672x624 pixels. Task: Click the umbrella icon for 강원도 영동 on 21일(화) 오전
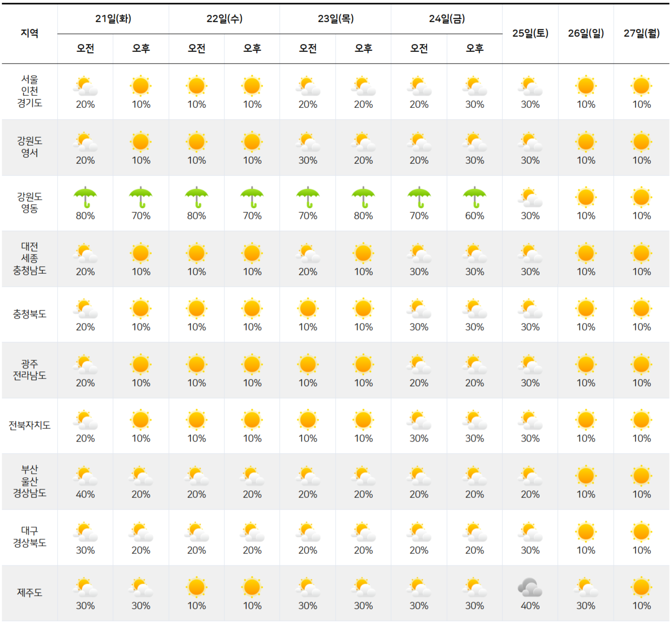pyautogui.click(x=85, y=197)
